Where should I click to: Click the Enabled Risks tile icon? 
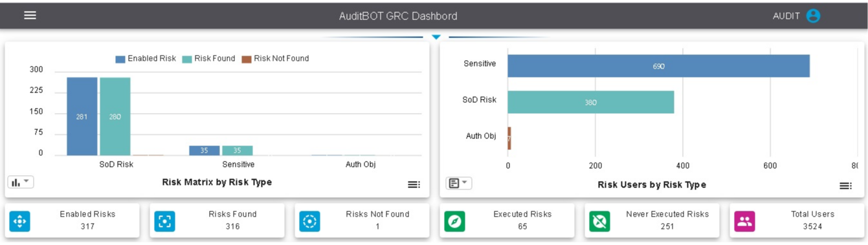point(19,222)
